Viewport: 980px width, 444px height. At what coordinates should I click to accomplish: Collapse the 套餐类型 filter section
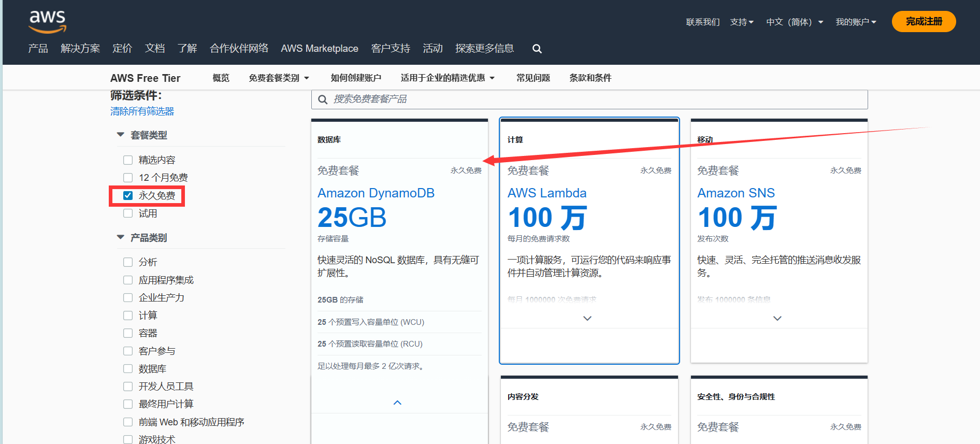pyautogui.click(x=121, y=135)
